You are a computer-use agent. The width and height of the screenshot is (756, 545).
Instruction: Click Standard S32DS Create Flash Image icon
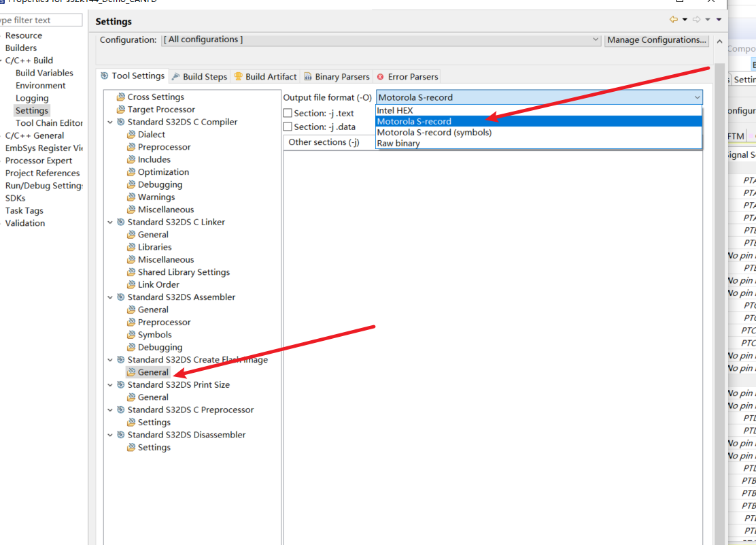pyautogui.click(x=121, y=360)
